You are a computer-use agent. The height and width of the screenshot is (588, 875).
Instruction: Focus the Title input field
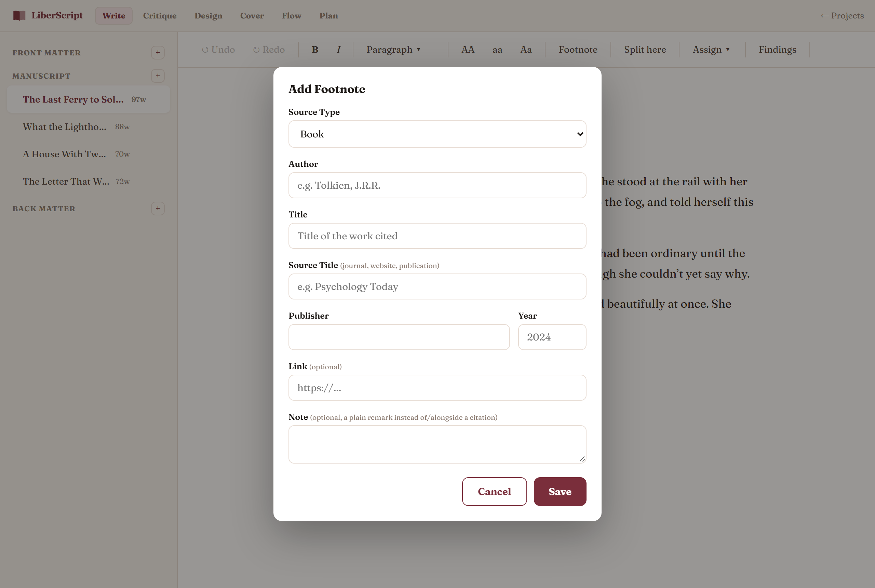point(437,236)
